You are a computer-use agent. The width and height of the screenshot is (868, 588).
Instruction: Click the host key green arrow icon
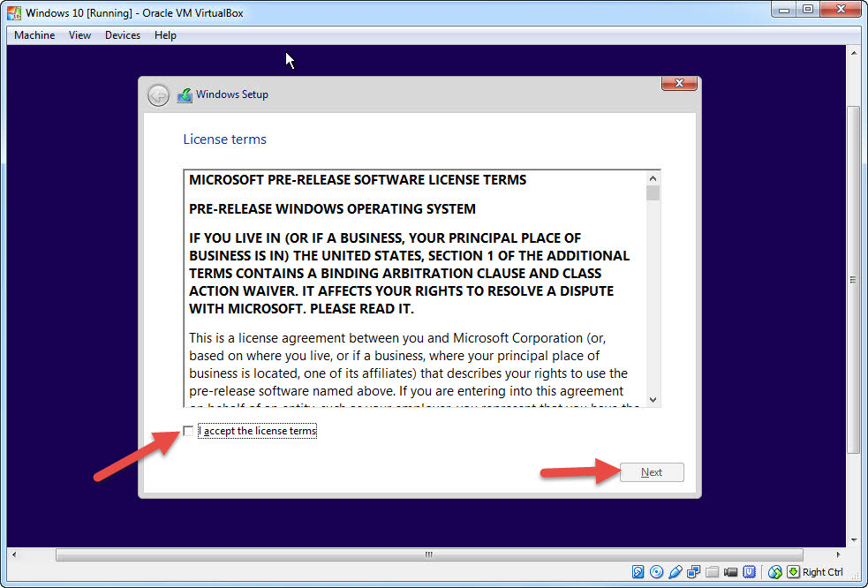793,571
